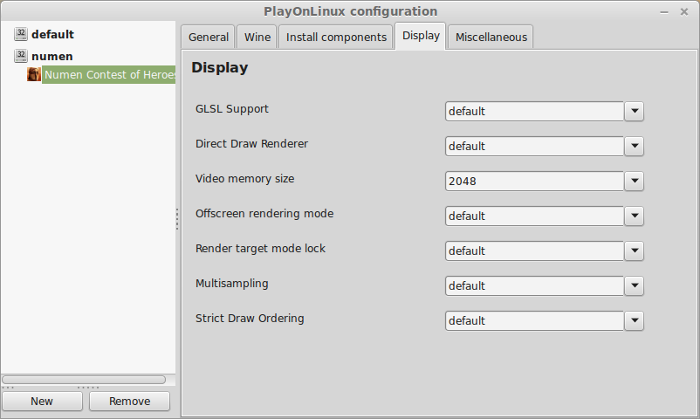
Task: Open Direct Draw Renderer dropdown arrow
Action: click(634, 146)
